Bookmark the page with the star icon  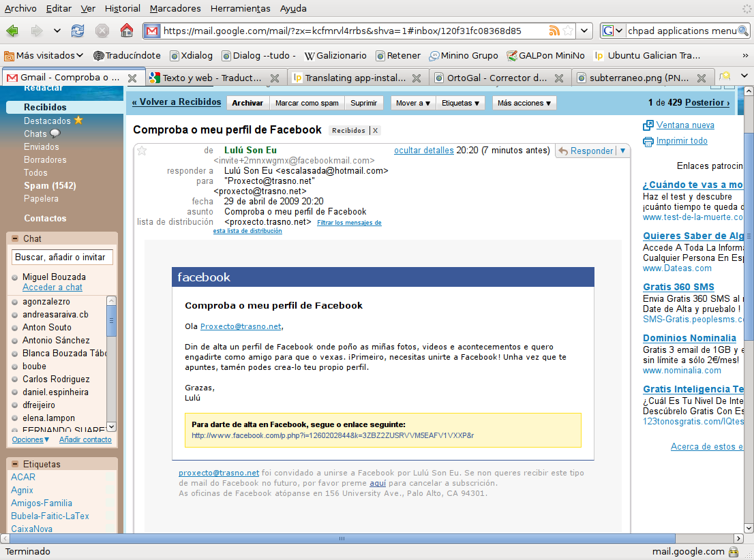[568, 31]
